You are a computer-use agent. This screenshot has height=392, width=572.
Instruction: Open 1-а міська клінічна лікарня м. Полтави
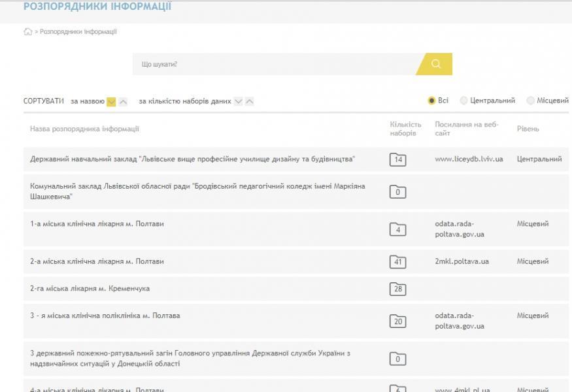coord(97,223)
